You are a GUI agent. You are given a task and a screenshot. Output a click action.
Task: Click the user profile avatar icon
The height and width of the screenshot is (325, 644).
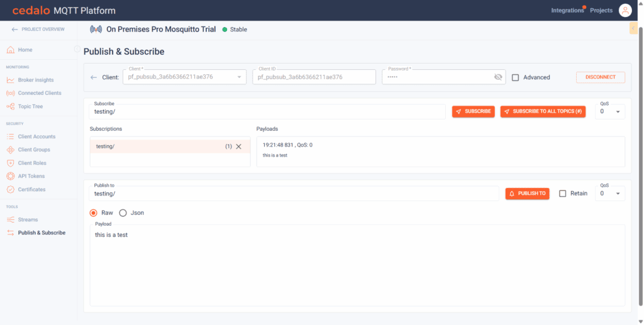click(x=625, y=10)
